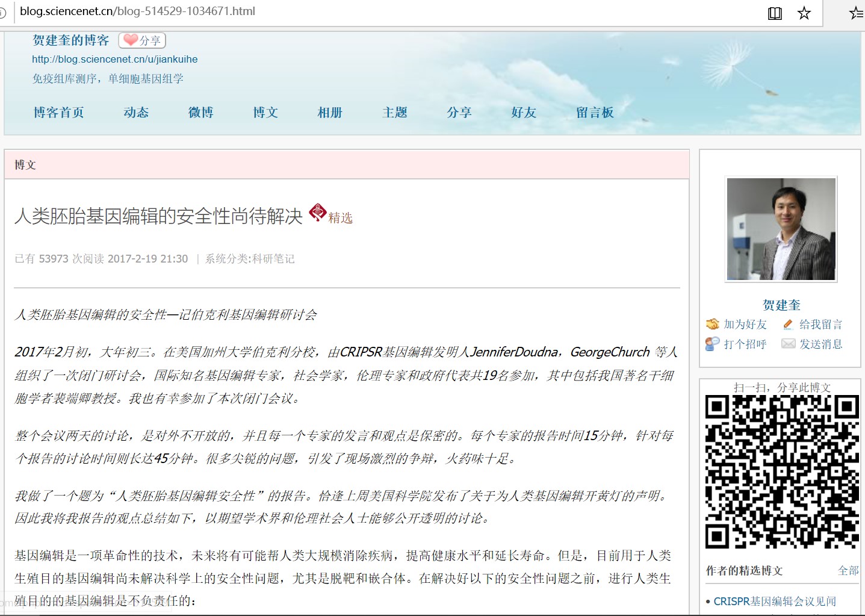Open the blog.sciencenet.cn/u/jiankuihe link
Viewport: 865px width, 616px height.
coord(115,59)
